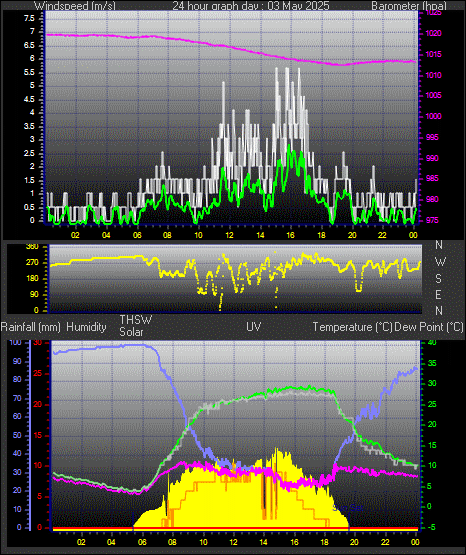466x555 pixels.
Task: Click hour 08 under the temperature graph
Action: pos(172,542)
